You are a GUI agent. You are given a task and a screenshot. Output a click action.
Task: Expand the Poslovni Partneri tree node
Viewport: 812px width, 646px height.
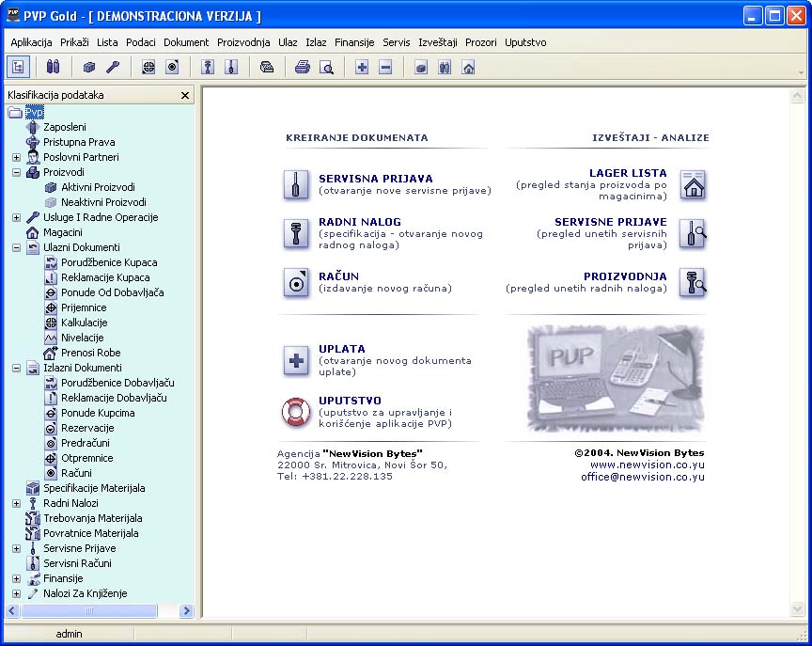(x=16, y=157)
